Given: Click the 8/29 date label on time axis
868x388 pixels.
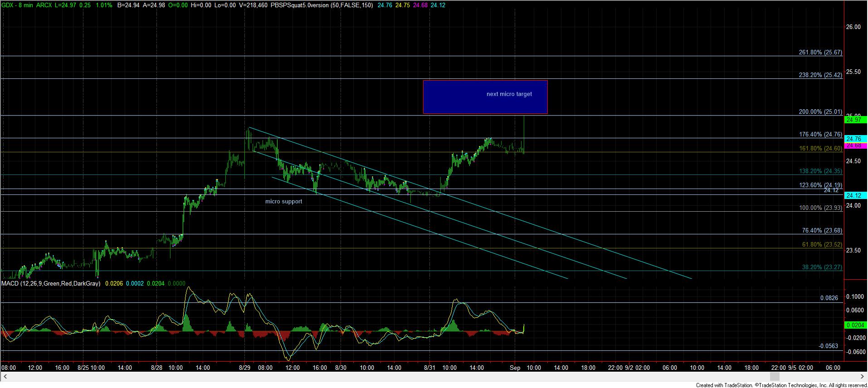Looking at the screenshot, I should coord(245,368).
